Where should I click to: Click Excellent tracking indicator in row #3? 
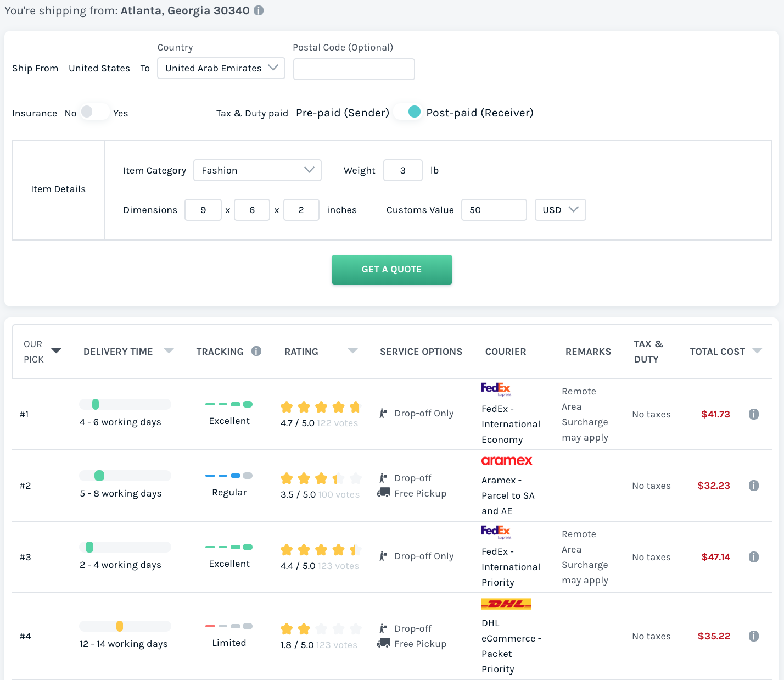(229, 547)
